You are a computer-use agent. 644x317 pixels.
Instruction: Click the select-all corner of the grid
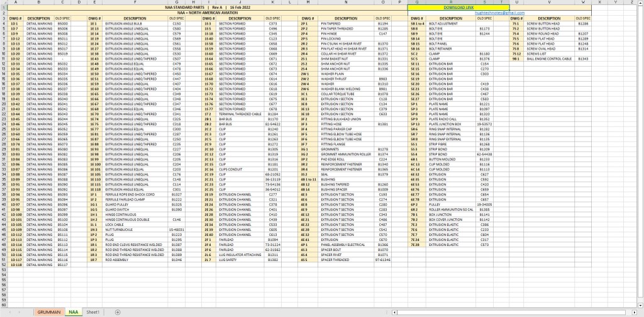tap(3, 3)
